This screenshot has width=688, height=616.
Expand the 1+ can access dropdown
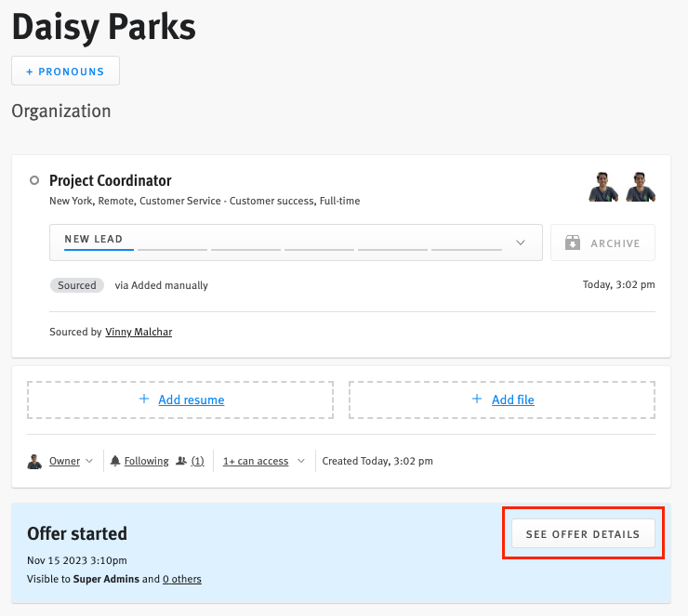[264, 461]
